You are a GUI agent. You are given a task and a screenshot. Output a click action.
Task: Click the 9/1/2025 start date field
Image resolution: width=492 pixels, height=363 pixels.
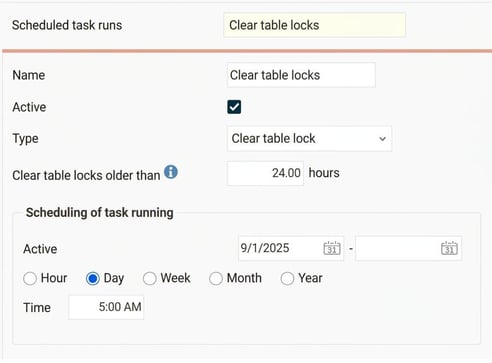(291, 248)
